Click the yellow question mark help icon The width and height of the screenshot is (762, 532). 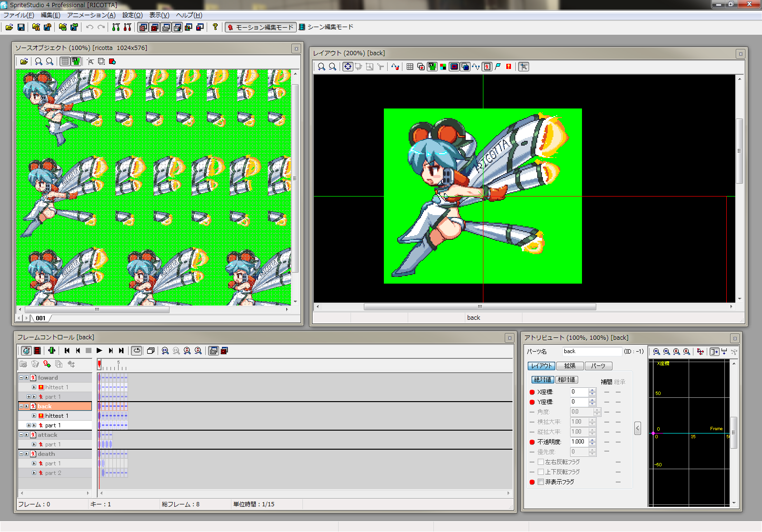[215, 27]
